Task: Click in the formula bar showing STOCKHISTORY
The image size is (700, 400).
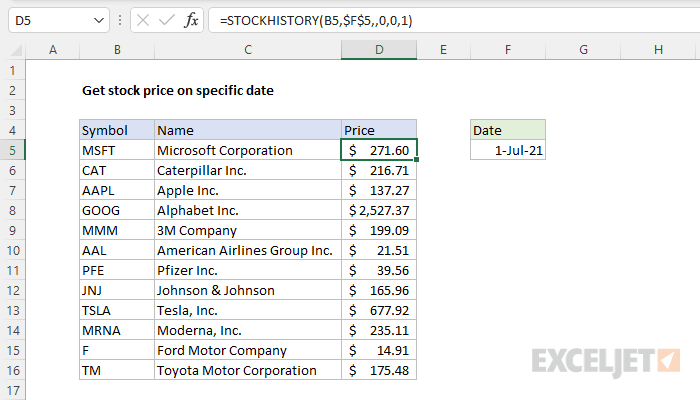Action: 453,21
